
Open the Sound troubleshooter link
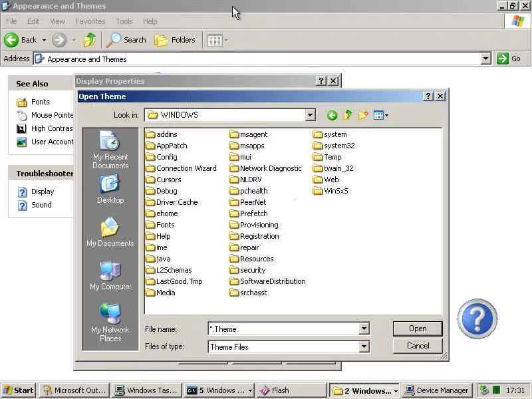[x=35, y=205]
